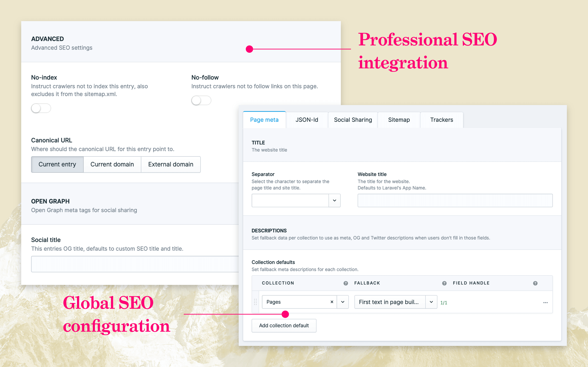This screenshot has height=367, width=588.
Task: Open the three-dot row options menu
Action: [545, 303]
